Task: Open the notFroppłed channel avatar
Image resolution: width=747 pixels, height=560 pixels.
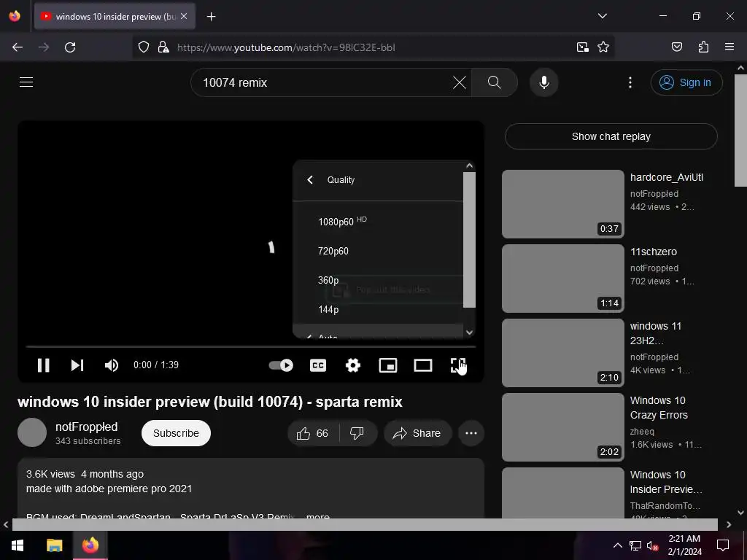Action: tap(32, 432)
